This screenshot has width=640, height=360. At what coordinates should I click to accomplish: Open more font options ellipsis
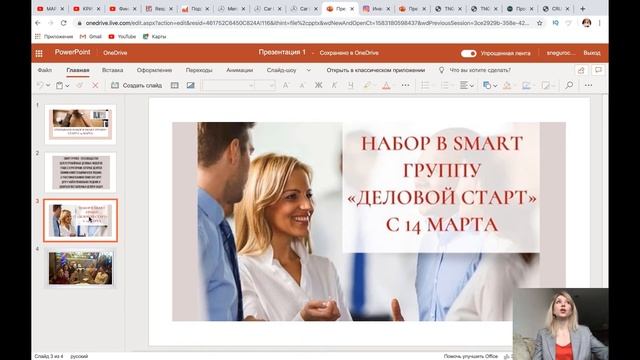click(405, 85)
